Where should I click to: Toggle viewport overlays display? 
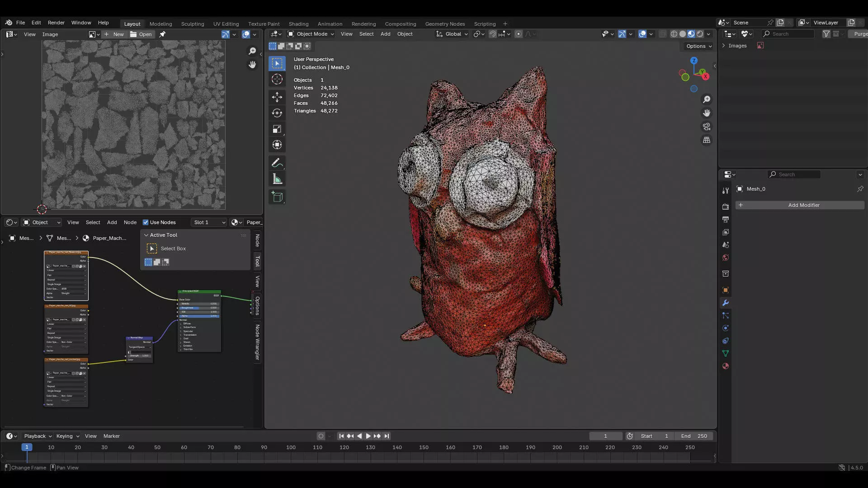coord(642,34)
